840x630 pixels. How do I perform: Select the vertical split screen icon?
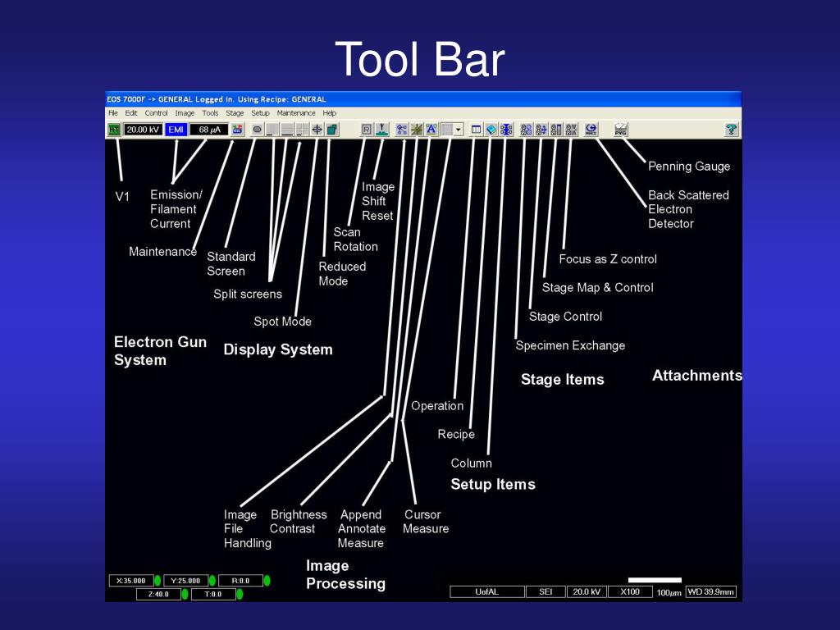point(272,130)
